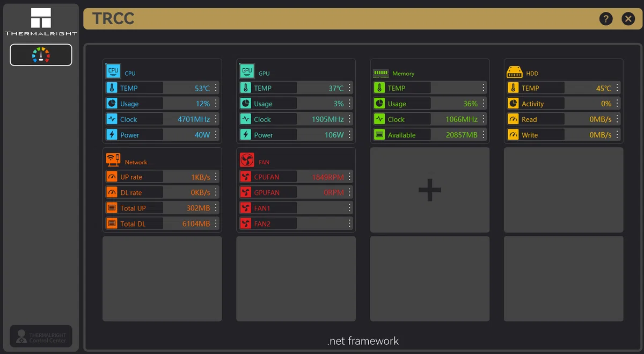Screen dimensions: 644x354
Task: Click the CPU chip header icon
Action: (x=113, y=71)
